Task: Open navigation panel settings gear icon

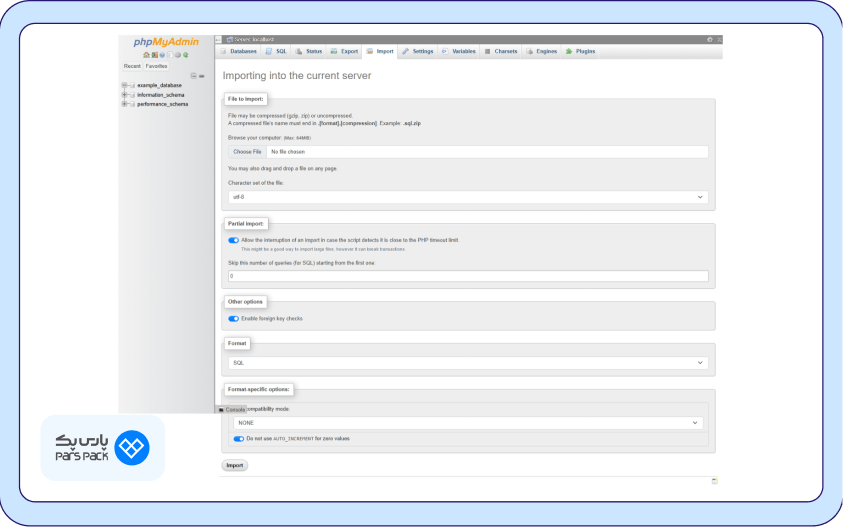Action: pyautogui.click(x=177, y=55)
